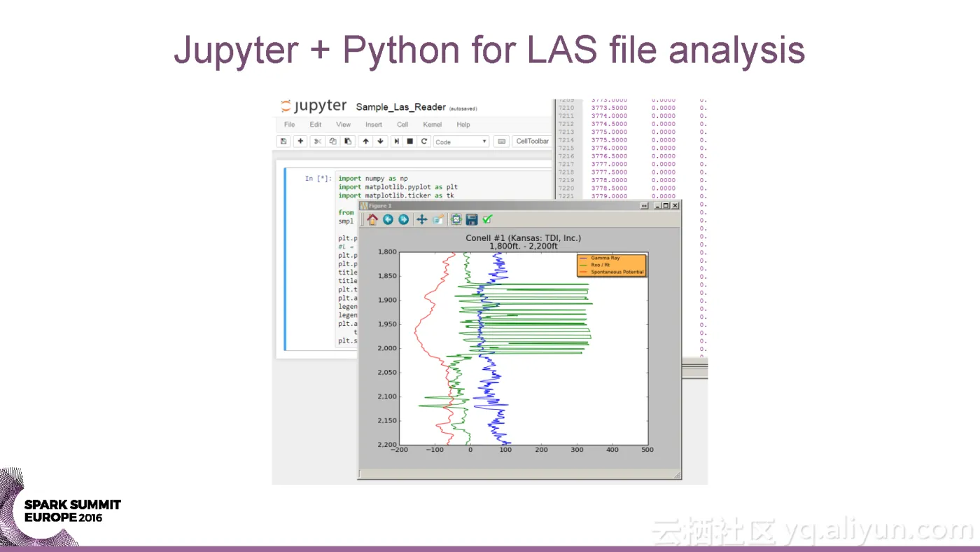Image resolution: width=980 pixels, height=552 pixels.
Task: Select the Pan/Zoom cross-arrows tool
Action: (421, 219)
